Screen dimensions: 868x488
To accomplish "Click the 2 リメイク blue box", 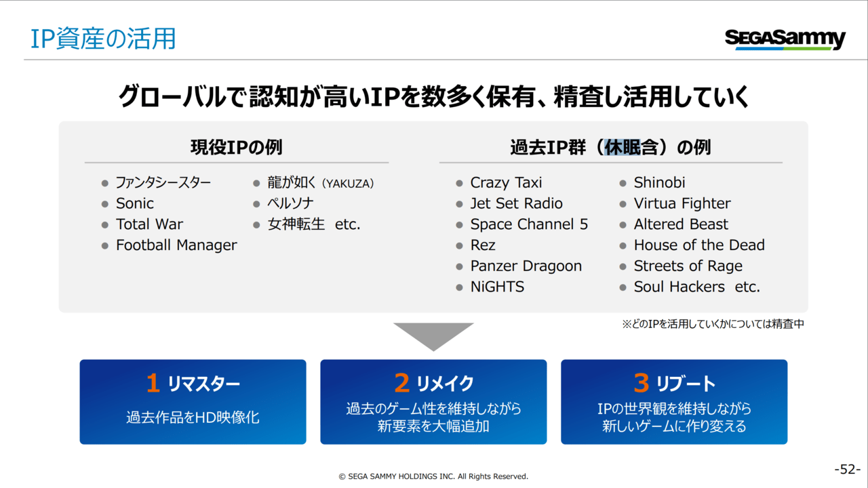I will coord(433,402).
